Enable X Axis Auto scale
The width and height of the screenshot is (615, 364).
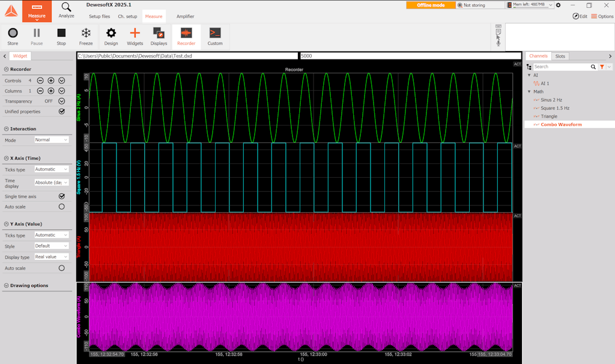pos(62,207)
